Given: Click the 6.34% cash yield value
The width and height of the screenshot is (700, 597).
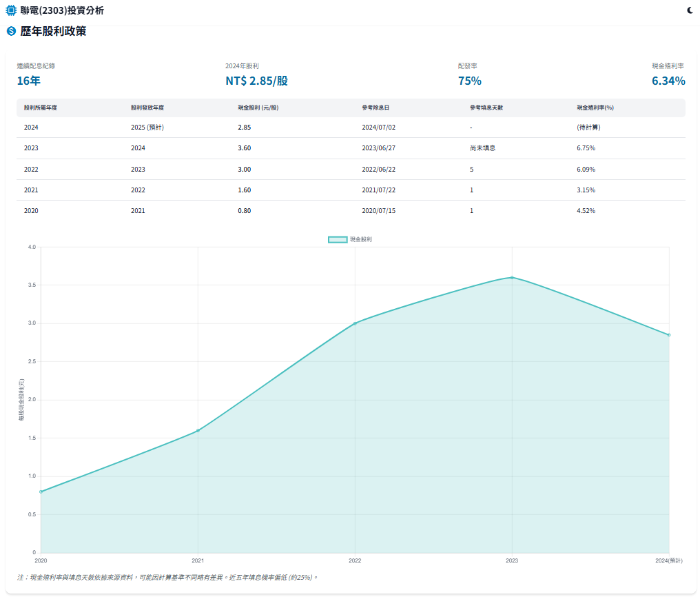Looking at the screenshot, I should [x=668, y=81].
